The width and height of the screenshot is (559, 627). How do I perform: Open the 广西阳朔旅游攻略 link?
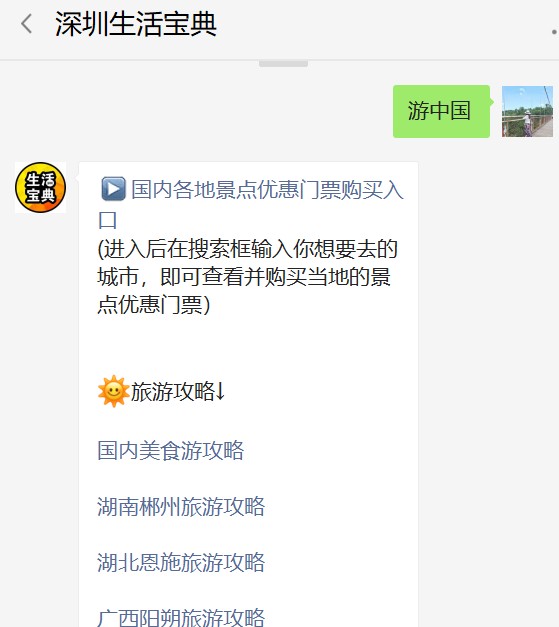[x=181, y=617]
